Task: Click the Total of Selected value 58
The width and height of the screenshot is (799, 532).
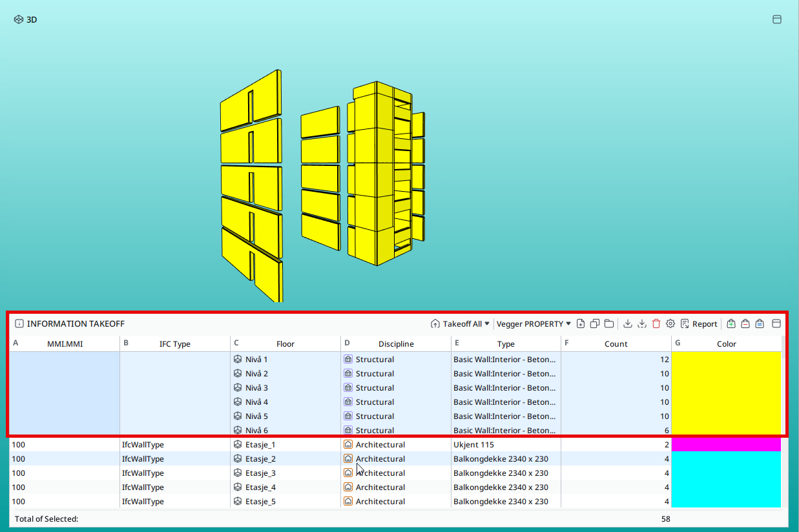Action: click(x=666, y=519)
